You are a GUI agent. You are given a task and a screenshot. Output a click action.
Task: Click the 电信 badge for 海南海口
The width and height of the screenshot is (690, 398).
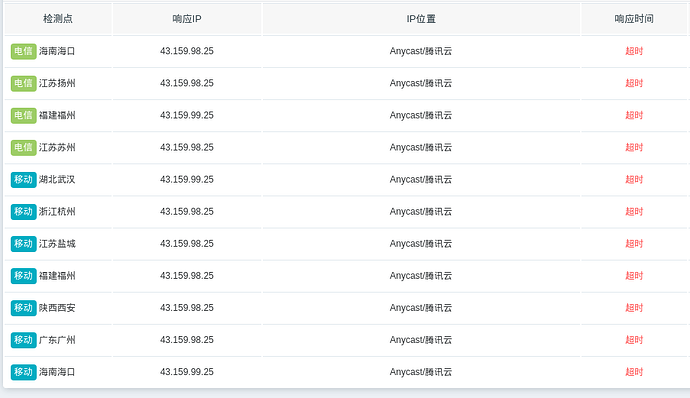coord(23,51)
